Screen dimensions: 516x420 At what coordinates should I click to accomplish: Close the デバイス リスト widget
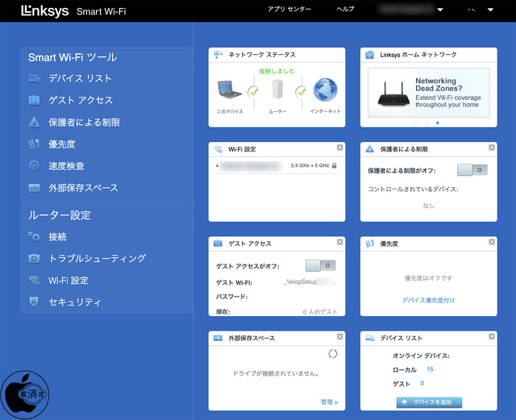492,336
